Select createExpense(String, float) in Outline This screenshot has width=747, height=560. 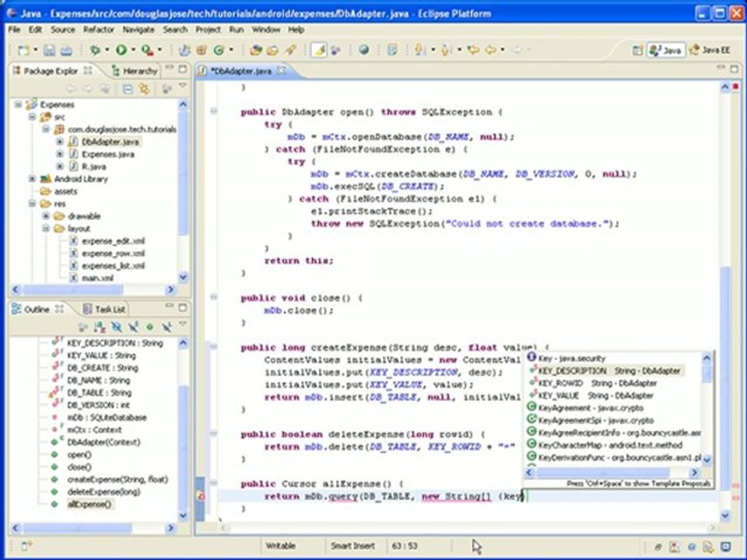tap(117, 479)
